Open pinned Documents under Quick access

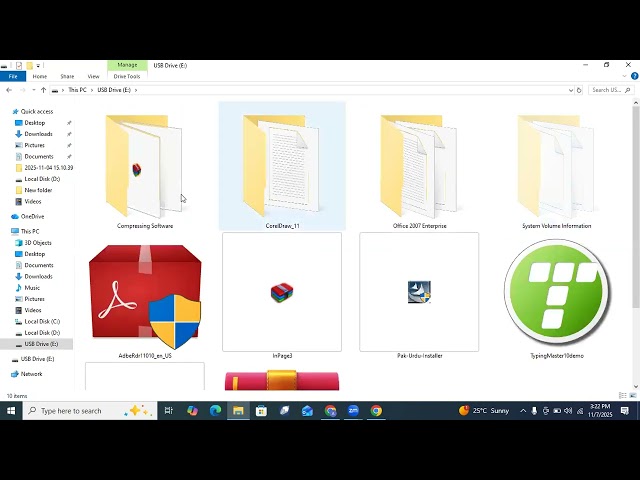coord(39,156)
